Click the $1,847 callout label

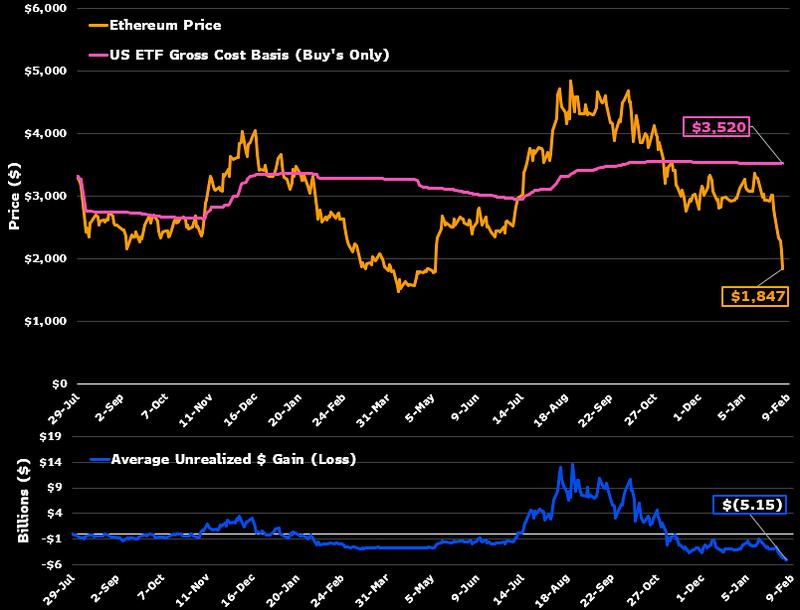pyautogui.click(x=754, y=295)
